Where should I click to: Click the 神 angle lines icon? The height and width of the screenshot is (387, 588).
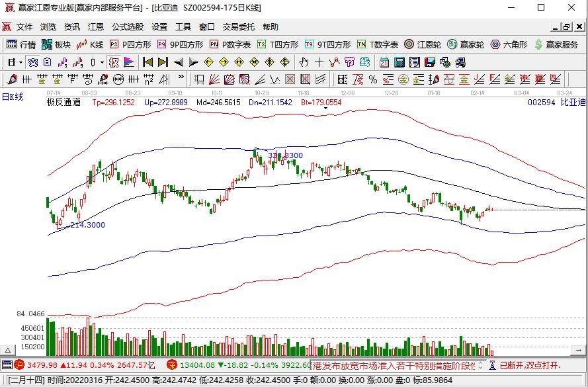click(x=525, y=79)
